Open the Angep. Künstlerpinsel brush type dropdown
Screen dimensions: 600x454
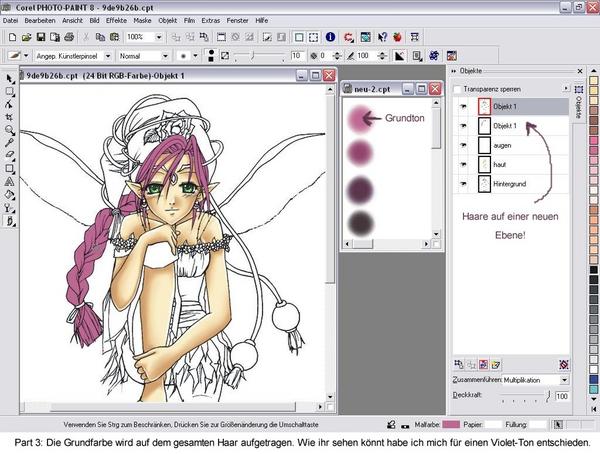108,56
